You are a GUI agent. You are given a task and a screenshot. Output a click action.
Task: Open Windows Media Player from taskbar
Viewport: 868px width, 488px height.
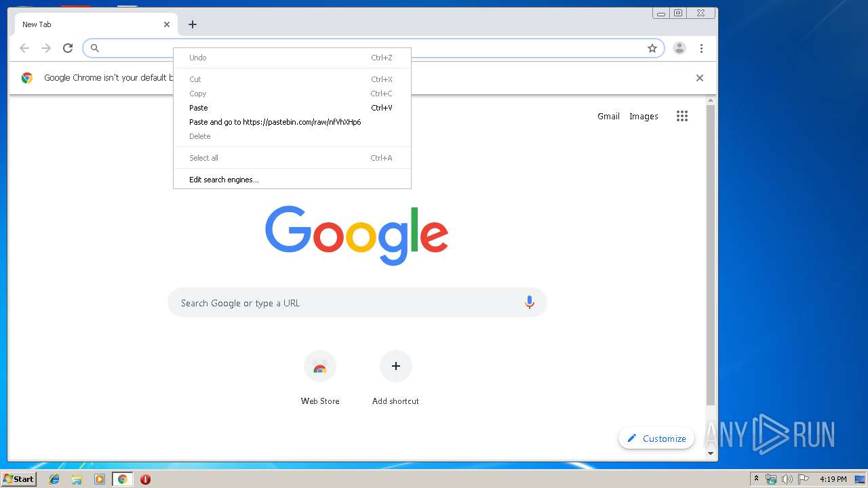[100, 479]
